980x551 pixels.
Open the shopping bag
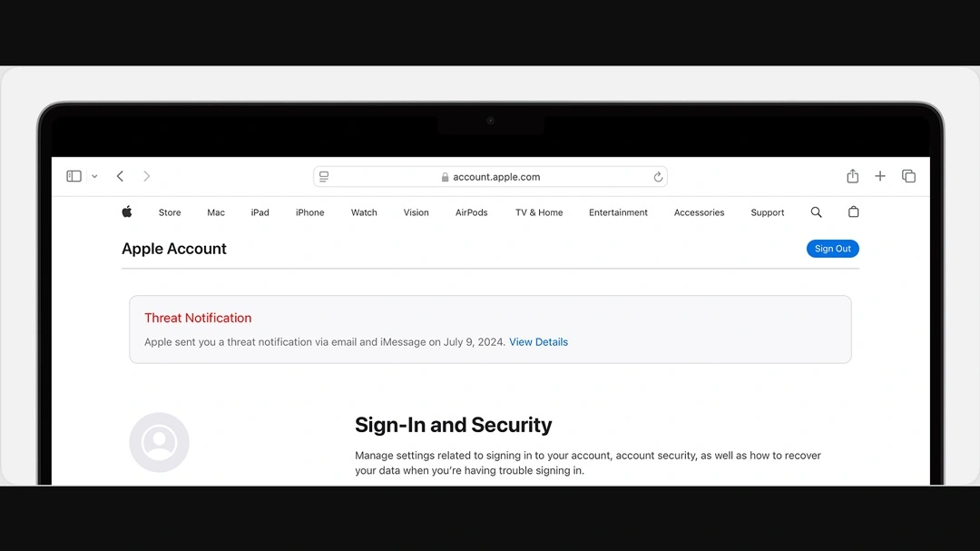(x=853, y=212)
